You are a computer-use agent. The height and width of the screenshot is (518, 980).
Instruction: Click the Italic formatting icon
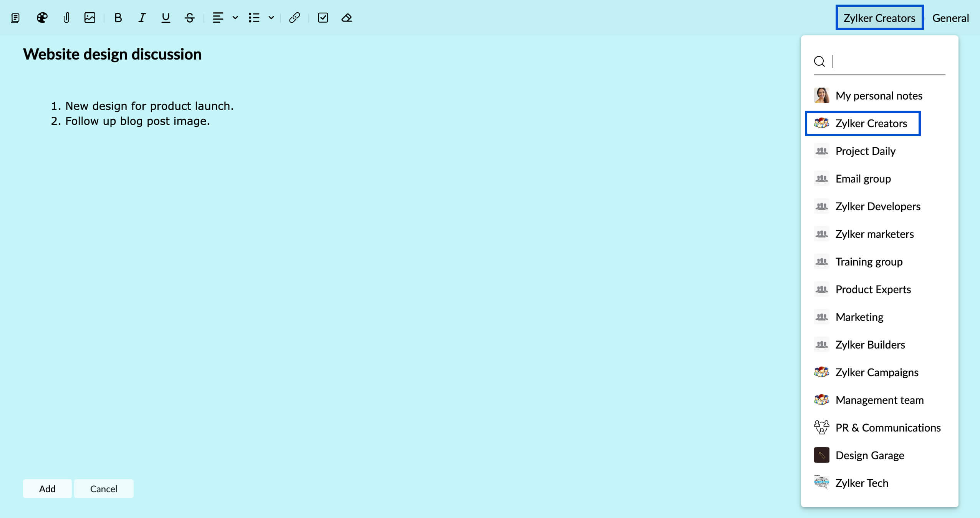click(x=141, y=18)
